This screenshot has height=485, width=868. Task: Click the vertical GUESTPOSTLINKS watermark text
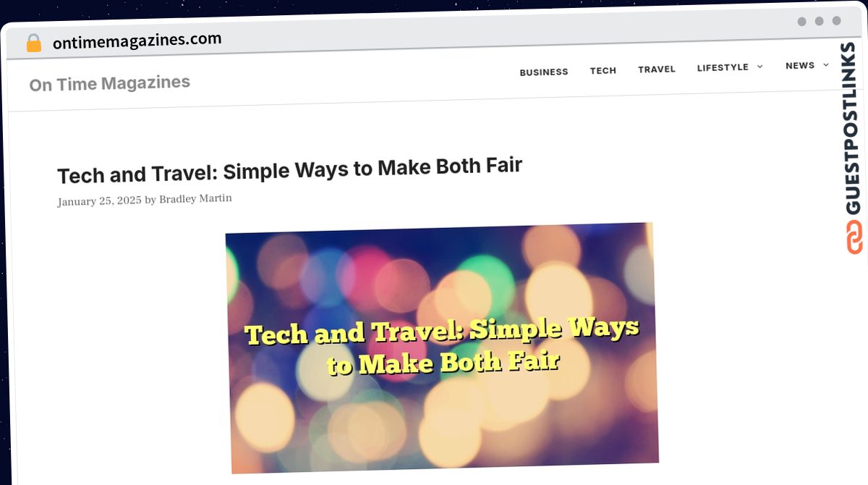pos(854,128)
